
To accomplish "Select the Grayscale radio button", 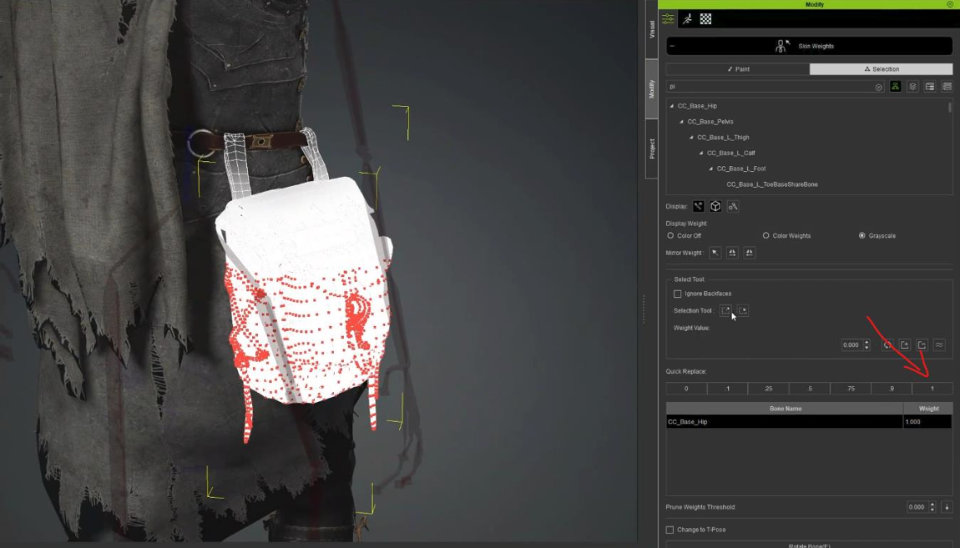I will coord(862,236).
